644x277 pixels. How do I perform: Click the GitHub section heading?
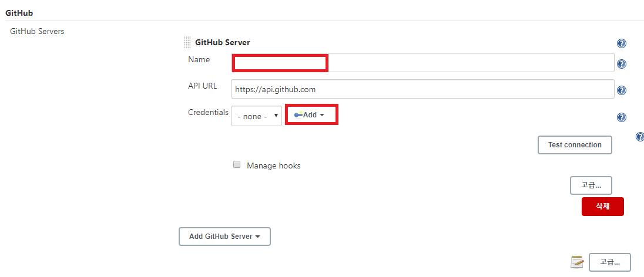(19, 13)
